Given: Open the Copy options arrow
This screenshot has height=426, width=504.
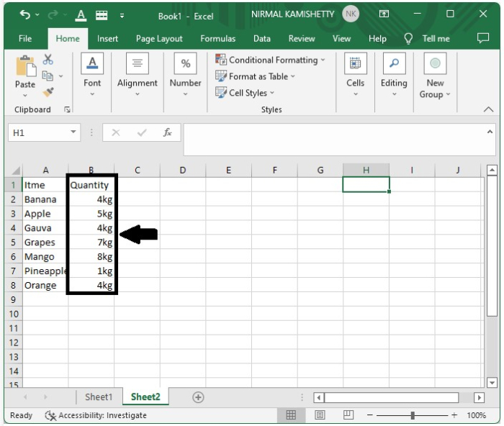Looking at the screenshot, I should coord(60,76).
